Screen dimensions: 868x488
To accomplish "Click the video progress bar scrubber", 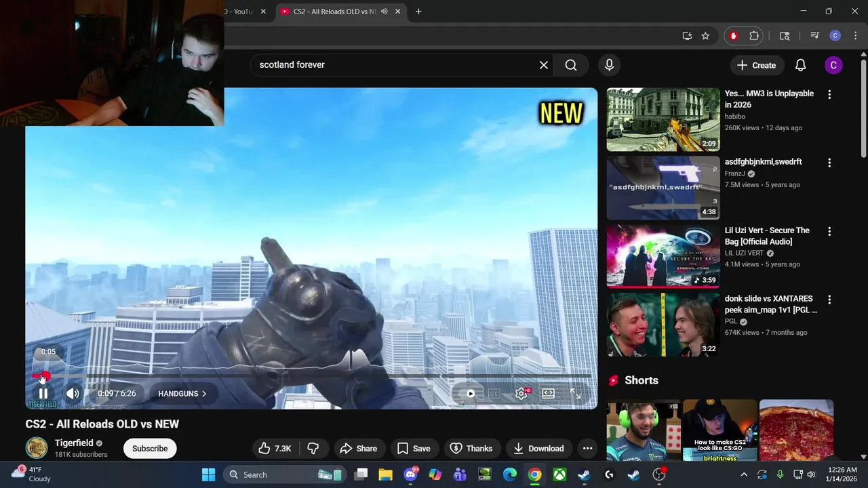I will (x=45, y=376).
